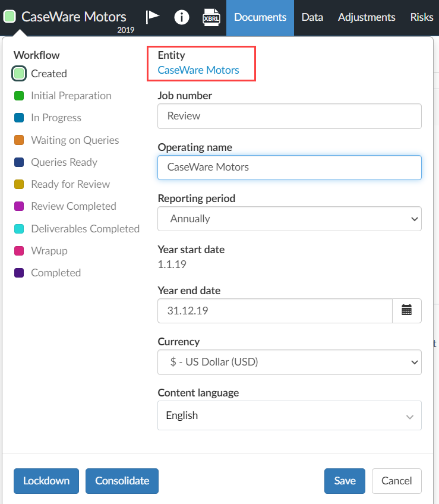Image resolution: width=439 pixels, height=504 pixels.
Task: Expand the Reporting period dropdown
Action: (x=289, y=219)
